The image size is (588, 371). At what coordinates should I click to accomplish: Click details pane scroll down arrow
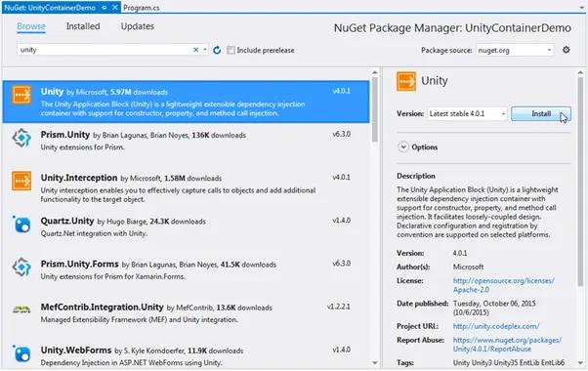click(580, 363)
